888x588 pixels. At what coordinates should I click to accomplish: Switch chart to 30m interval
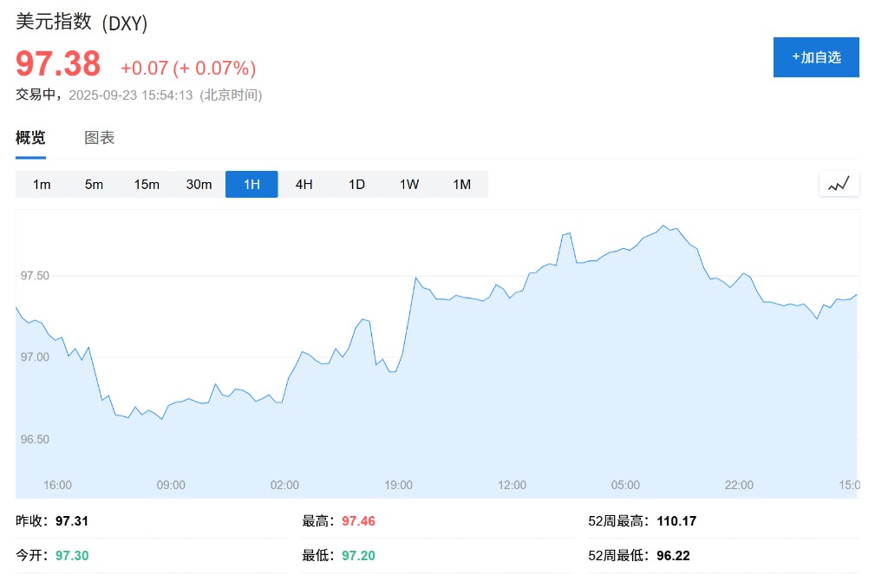tap(199, 184)
